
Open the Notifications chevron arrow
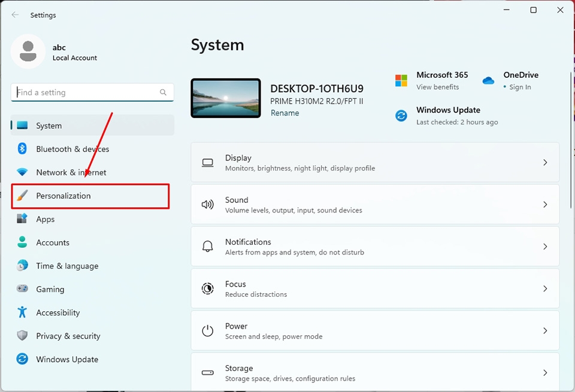545,247
